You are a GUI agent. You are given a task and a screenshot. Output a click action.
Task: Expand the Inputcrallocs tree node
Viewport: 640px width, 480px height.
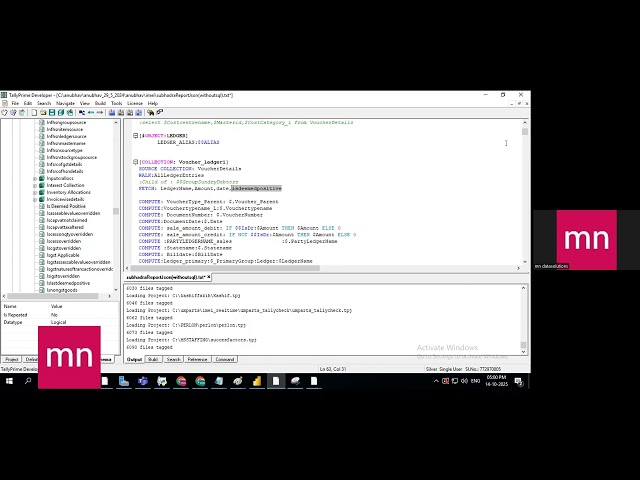tap(35, 178)
